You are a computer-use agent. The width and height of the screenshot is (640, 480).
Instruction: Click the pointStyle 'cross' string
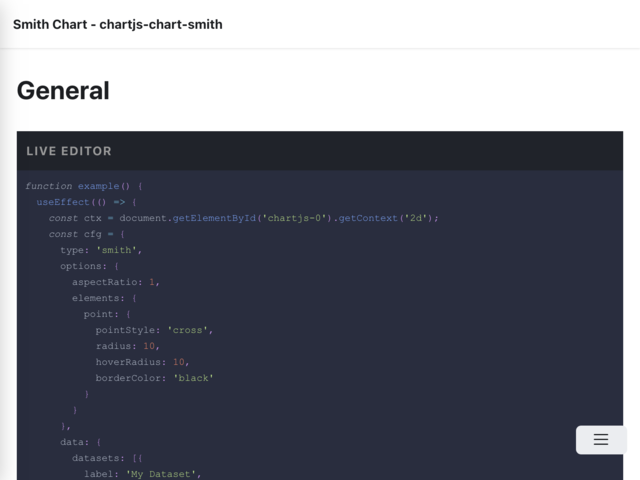pyautogui.click(x=188, y=330)
